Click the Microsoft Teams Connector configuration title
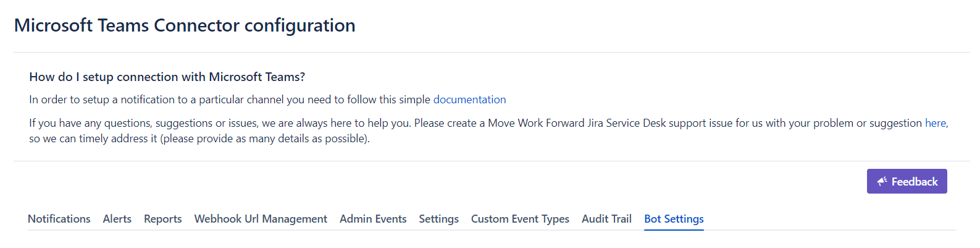Viewport: 980px width, 248px height. [185, 25]
